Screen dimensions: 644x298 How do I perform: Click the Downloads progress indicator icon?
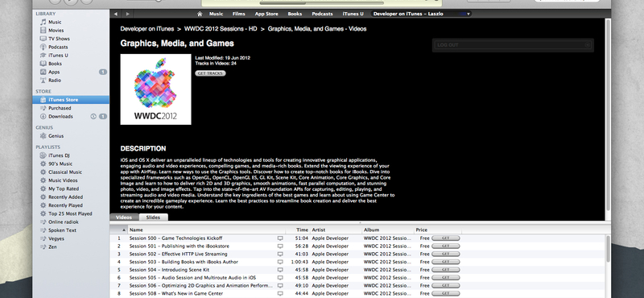[93, 116]
